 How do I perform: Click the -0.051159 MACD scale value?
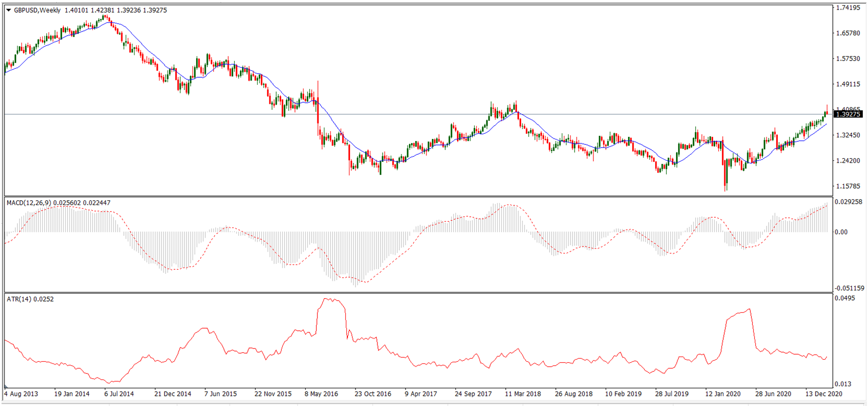point(849,288)
